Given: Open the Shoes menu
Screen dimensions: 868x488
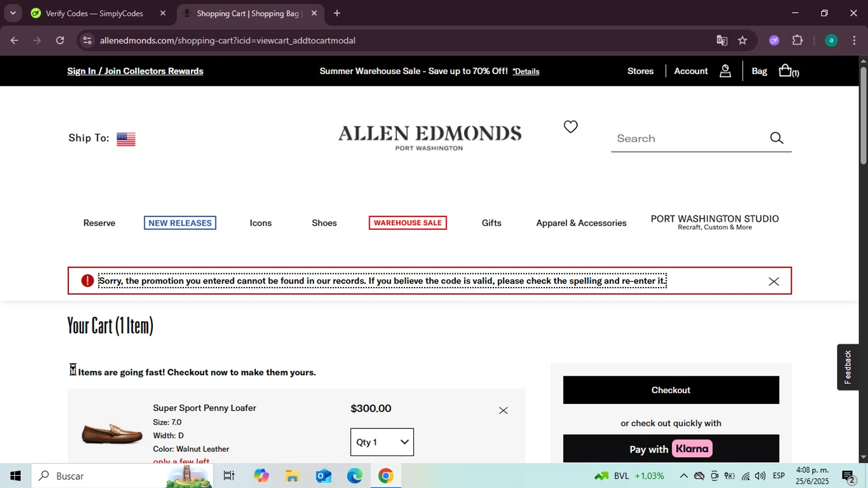Looking at the screenshot, I should click(324, 223).
